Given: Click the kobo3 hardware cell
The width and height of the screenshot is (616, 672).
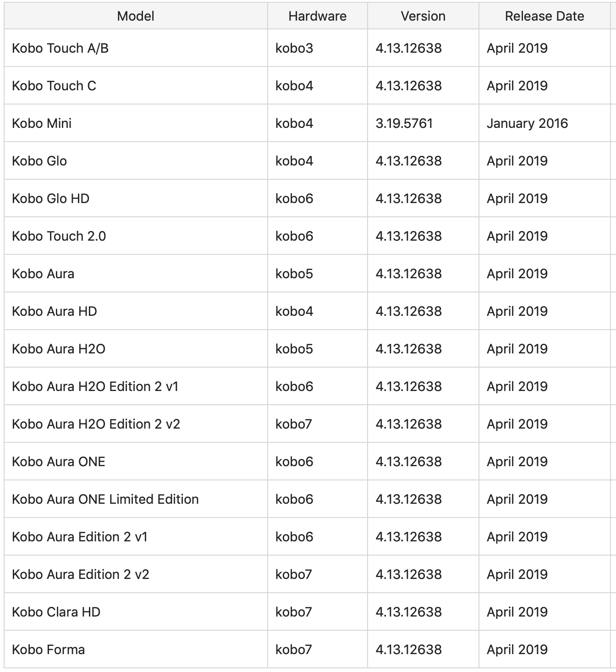Looking at the screenshot, I should click(x=318, y=48).
